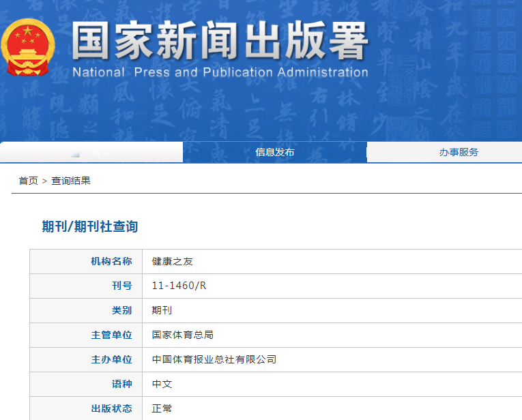Click the 主办单位 row label
Screen dimensions: 522x420
111,359
